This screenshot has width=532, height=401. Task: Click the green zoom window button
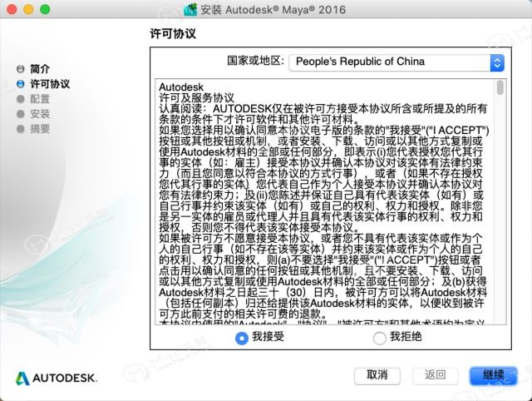pos(45,9)
